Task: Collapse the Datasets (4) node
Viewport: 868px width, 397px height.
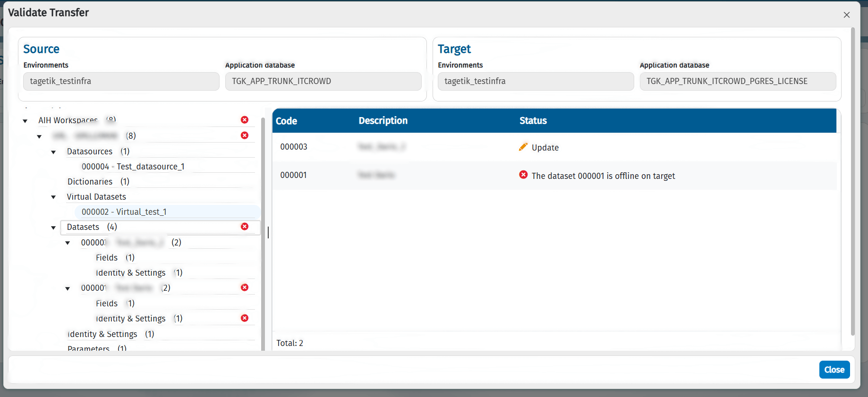Action: (53, 228)
